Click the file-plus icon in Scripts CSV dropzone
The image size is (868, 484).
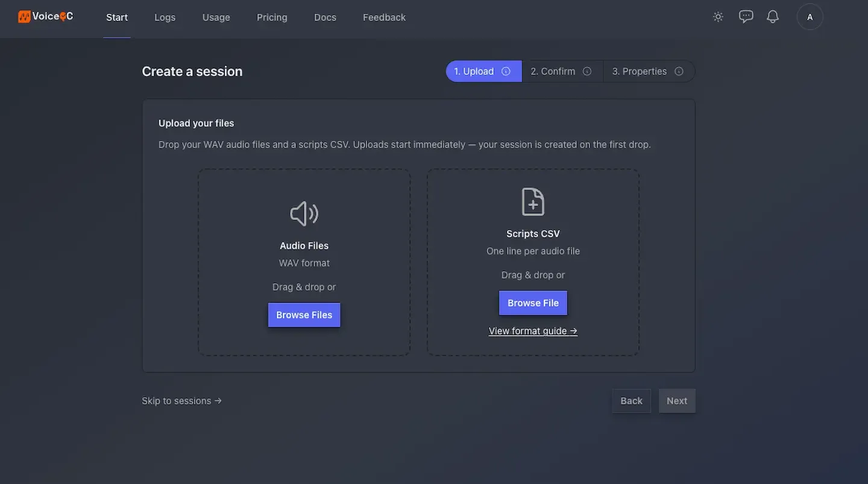click(533, 201)
